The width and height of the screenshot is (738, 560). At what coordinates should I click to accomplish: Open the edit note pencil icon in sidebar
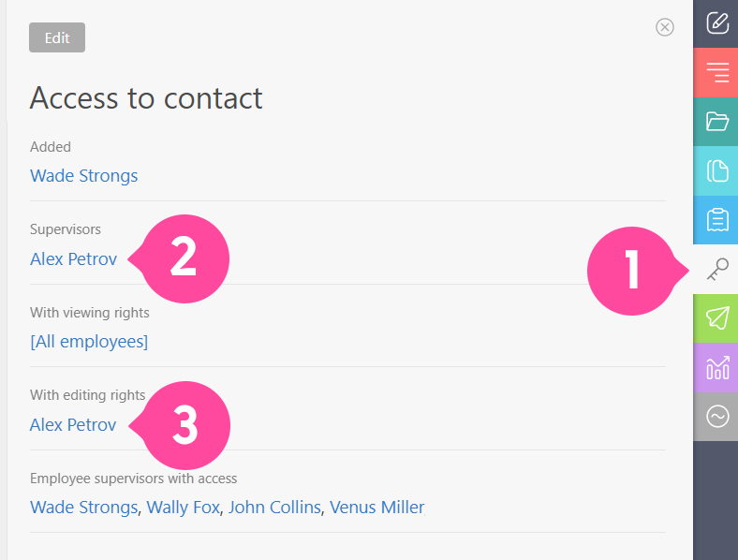(x=716, y=23)
